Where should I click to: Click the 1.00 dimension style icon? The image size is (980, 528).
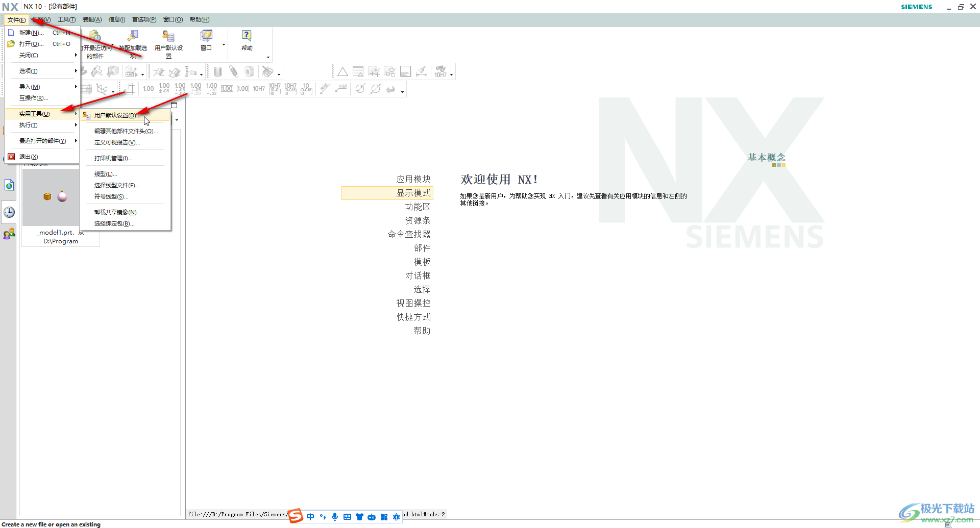[148, 89]
